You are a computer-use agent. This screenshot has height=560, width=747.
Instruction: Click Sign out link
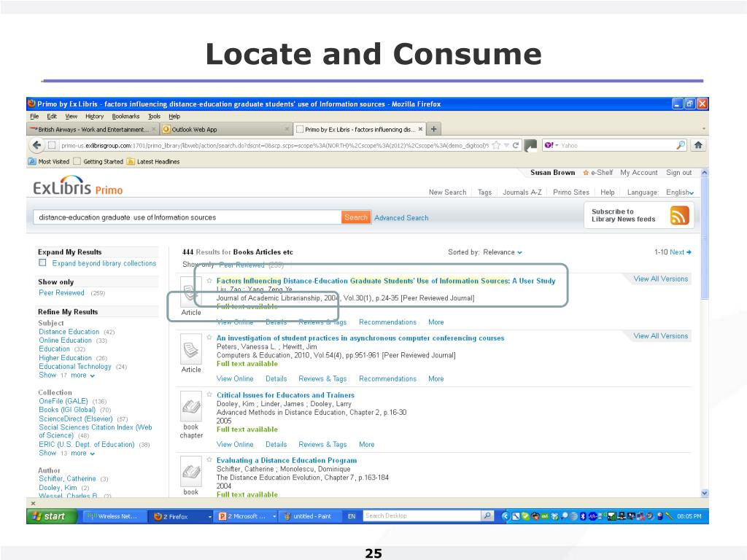coord(679,172)
